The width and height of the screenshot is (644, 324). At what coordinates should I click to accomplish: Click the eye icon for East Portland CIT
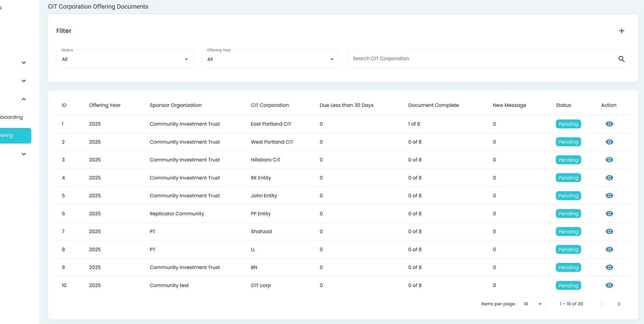[609, 124]
